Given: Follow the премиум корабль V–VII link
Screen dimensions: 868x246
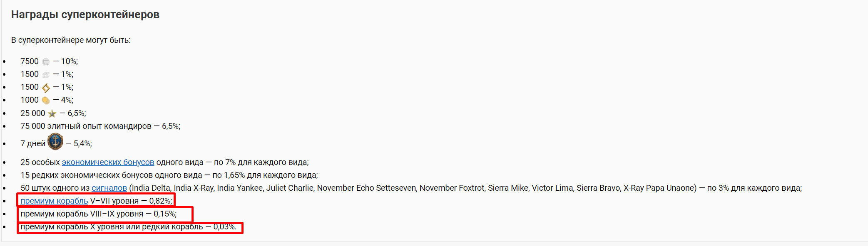Looking at the screenshot, I should (54, 201).
